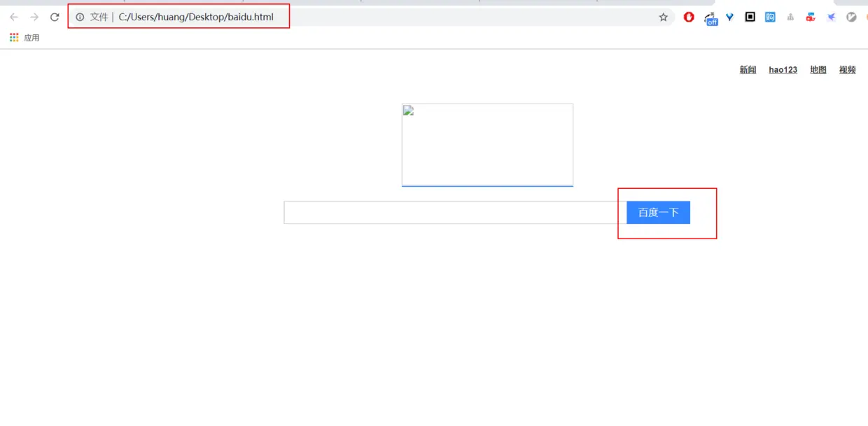Screen dimensions: 868x426
Task: Open the 视频 video link
Action: pyautogui.click(x=847, y=69)
